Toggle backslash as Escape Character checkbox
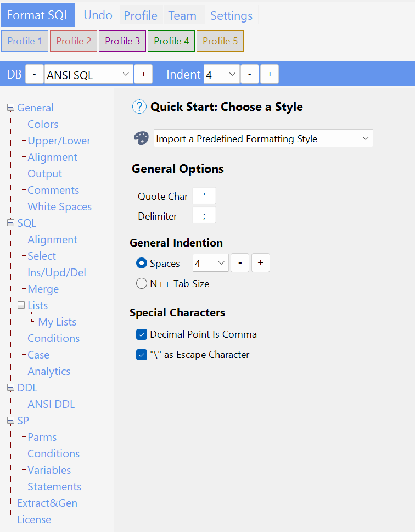 141,355
